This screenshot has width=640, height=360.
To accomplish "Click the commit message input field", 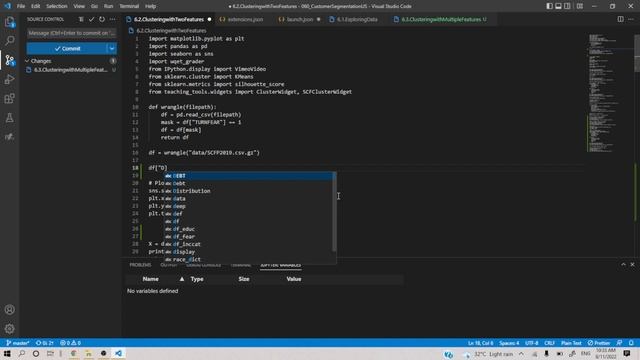I will pos(71,33).
